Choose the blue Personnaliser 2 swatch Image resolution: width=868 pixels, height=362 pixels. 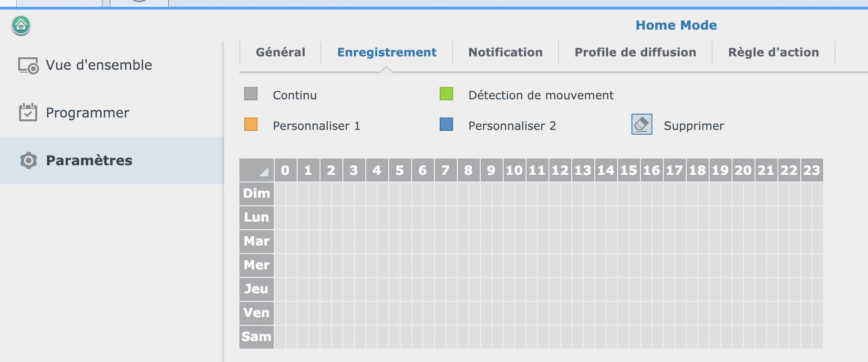(446, 125)
